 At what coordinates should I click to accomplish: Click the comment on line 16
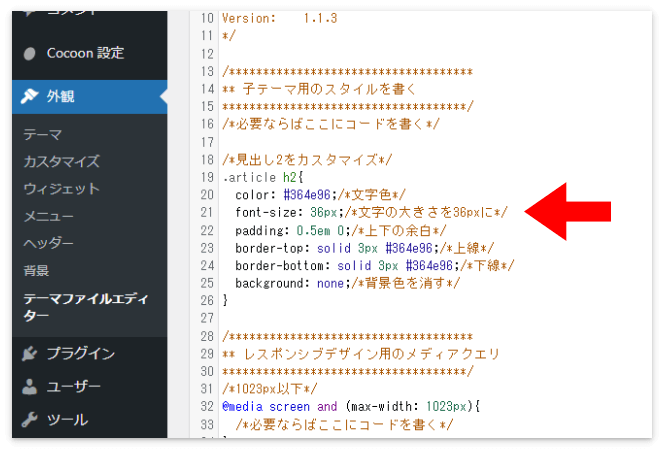point(331,124)
